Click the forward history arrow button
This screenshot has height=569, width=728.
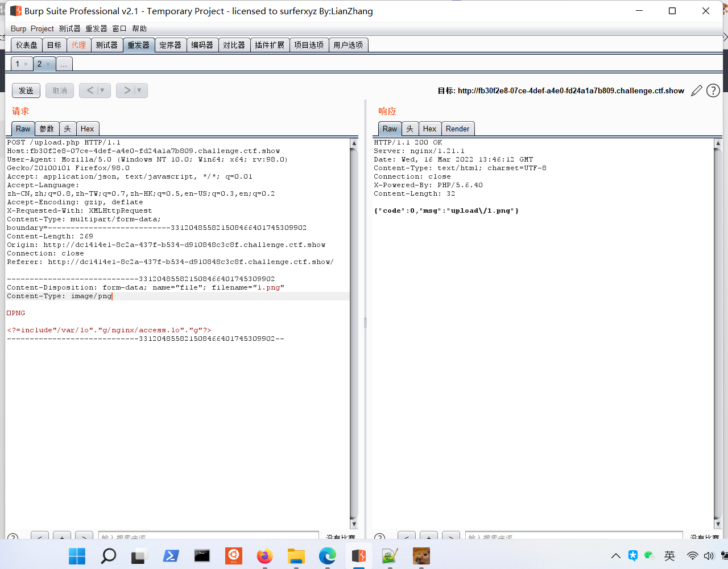[x=127, y=90]
